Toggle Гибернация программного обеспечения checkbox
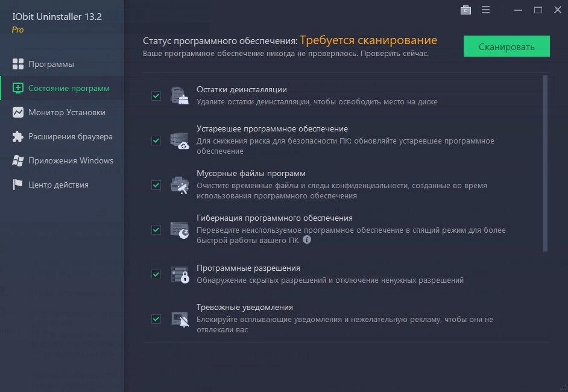 [156, 230]
